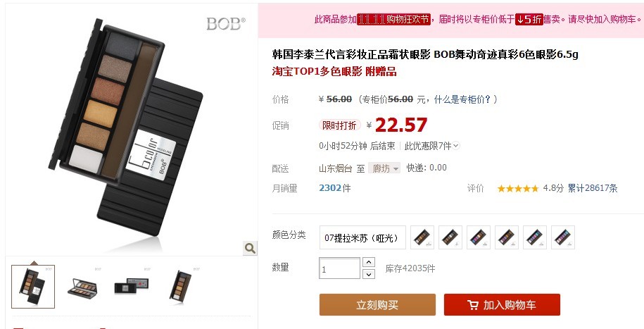Click the 加入购物车 add to cart button
This screenshot has width=644, height=329.
tap(502, 305)
